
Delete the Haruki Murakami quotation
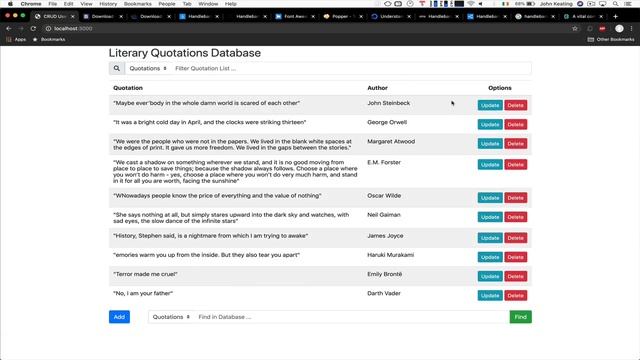point(516,257)
